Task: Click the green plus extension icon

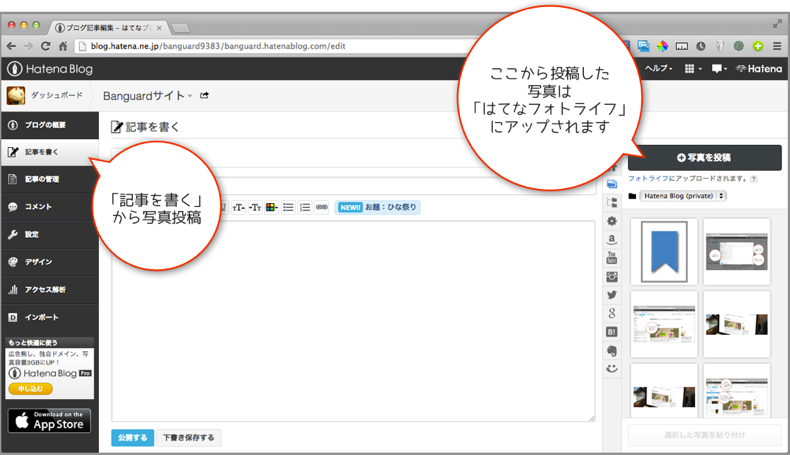Action: click(x=758, y=46)
